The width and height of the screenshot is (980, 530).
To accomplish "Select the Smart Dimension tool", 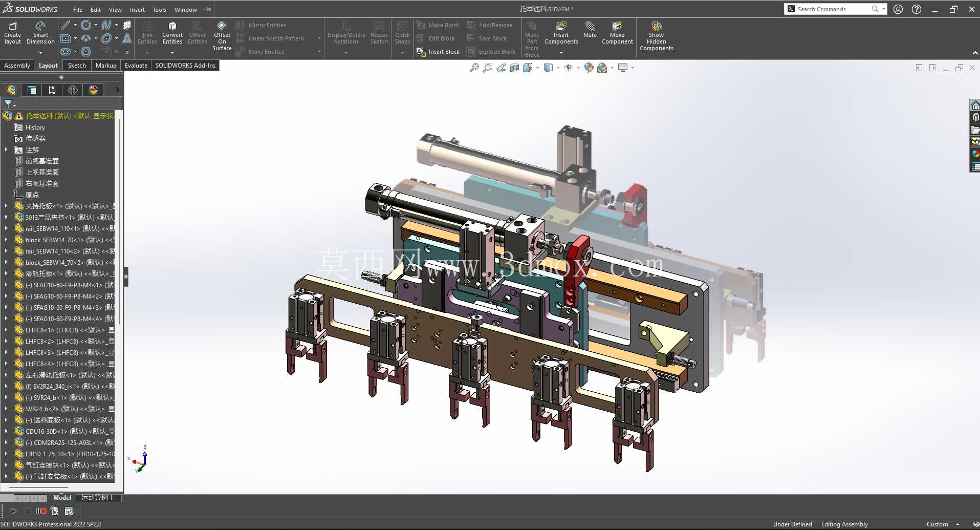I will 40,33.
